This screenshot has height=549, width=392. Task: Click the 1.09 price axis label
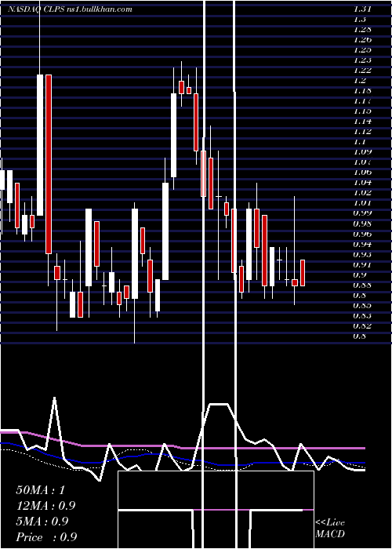coord(362,152)
